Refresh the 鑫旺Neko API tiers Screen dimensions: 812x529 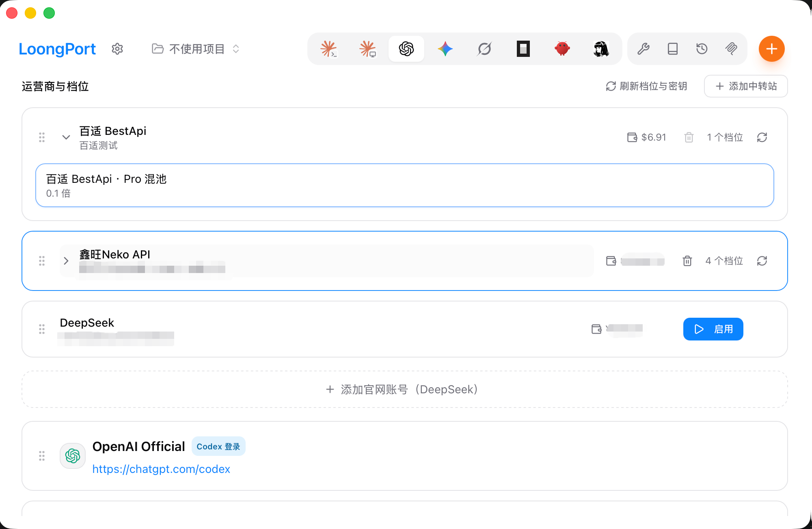(x=762, y=261)
